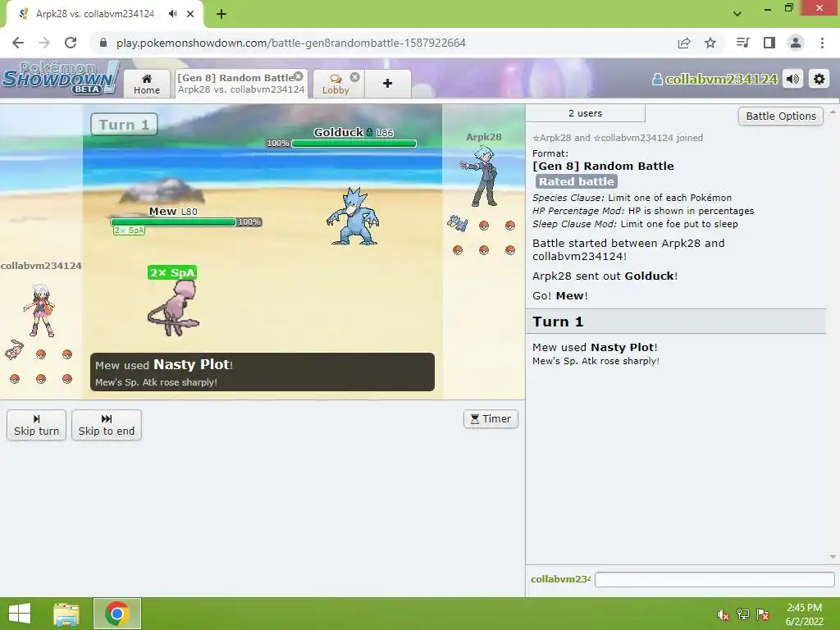Start the battle Timer

coord(491,419)
